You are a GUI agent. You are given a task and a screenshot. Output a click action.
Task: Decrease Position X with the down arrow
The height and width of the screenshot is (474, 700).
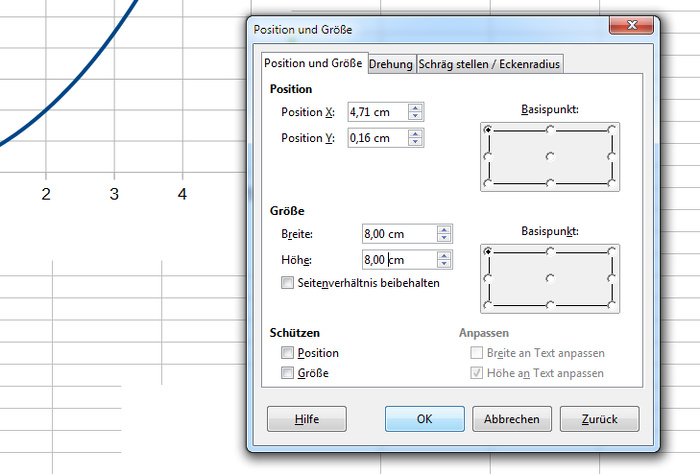[415, 116]
